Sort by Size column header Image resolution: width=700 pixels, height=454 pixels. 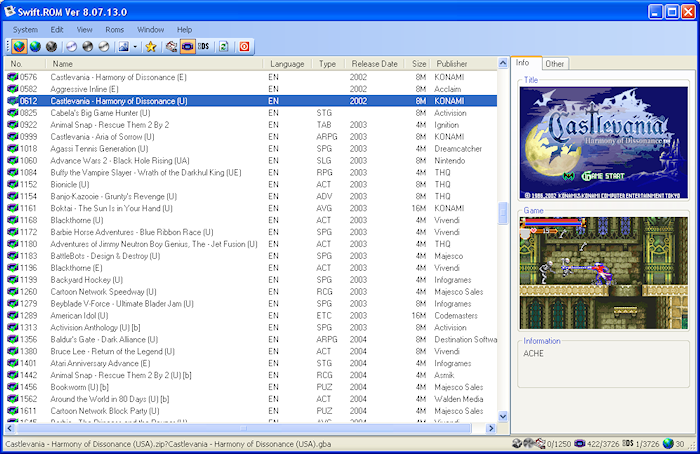417,64
